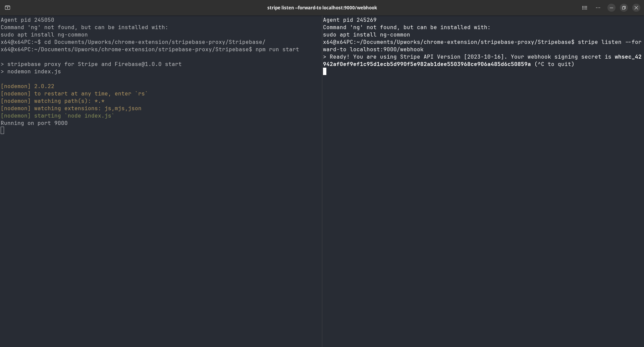The height and width of the screenshot is (347, 644).
Task: Click the 'stripe listen --for' command text in right pane
Action: pyautogui.click(x=610, y=42)
